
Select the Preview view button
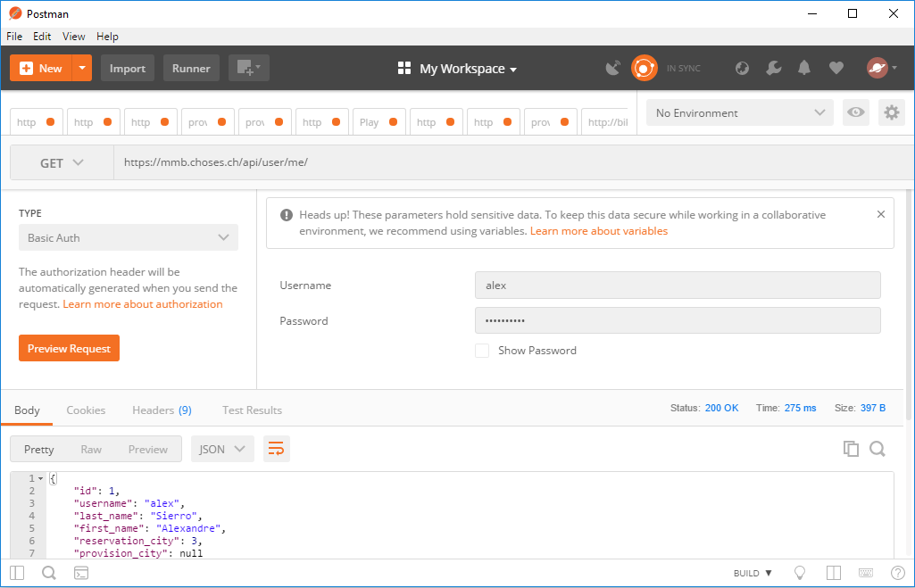147,449
